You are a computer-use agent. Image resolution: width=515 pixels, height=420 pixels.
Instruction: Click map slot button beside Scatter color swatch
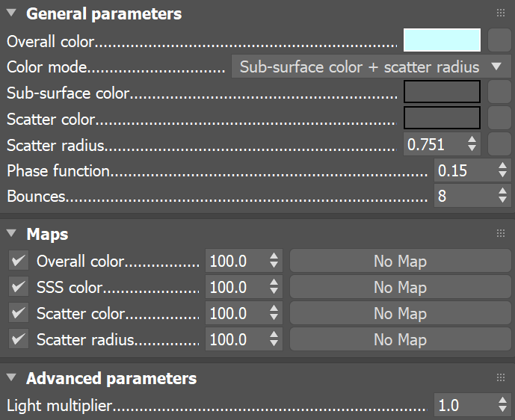[x=499, y=117]
